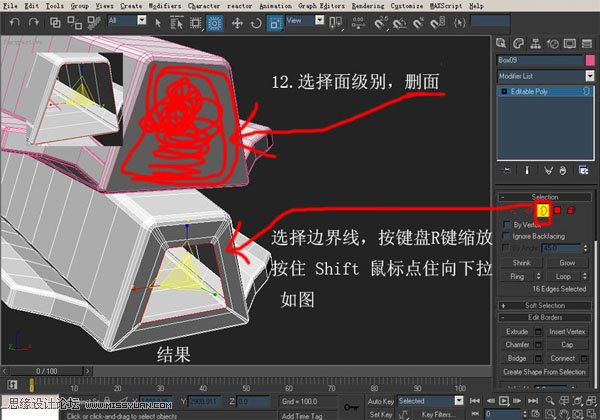Click Configure Modifier Sets icon
This screenshot has height=420, width=600.
tap(584, 171)
